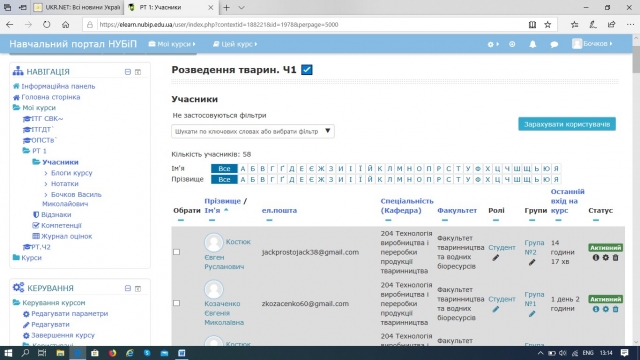Click Зарахувати користувачів button
The height and width of the screenshot is (360, 640).
click(x=567, y=124)
